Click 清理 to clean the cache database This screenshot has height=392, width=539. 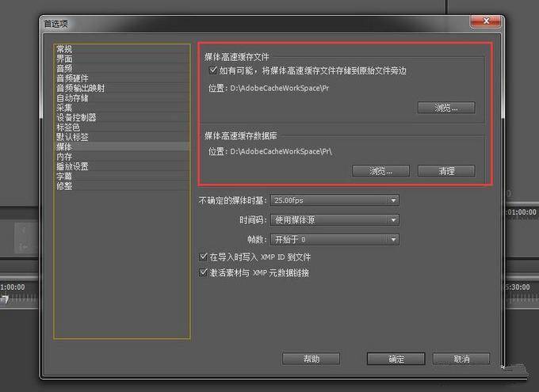[x=446, y=171]
